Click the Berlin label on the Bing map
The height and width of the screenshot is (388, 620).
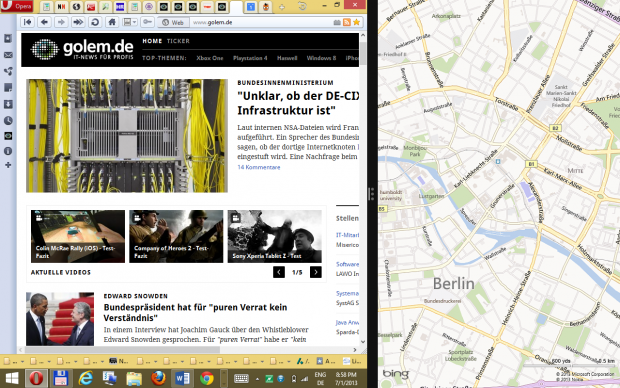pyautogui.click(x=454, y=284)
